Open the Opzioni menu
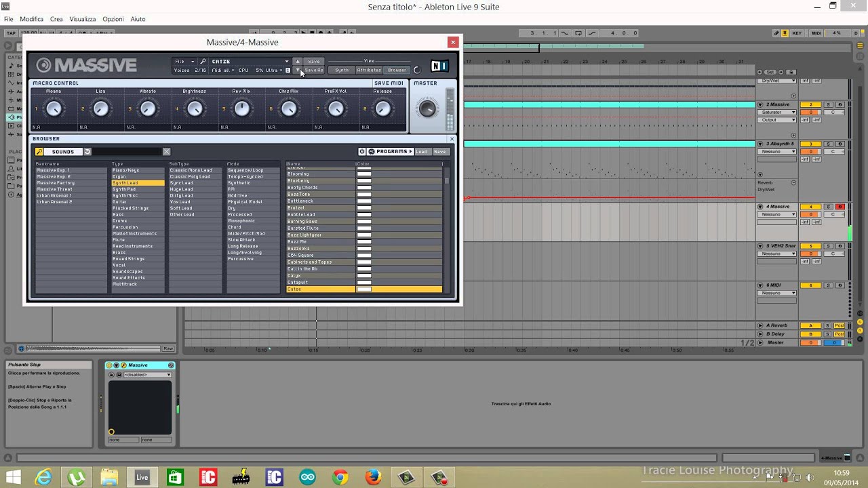Image resolution: width=868 pixels, height=488 pixels. coord(113,19)
